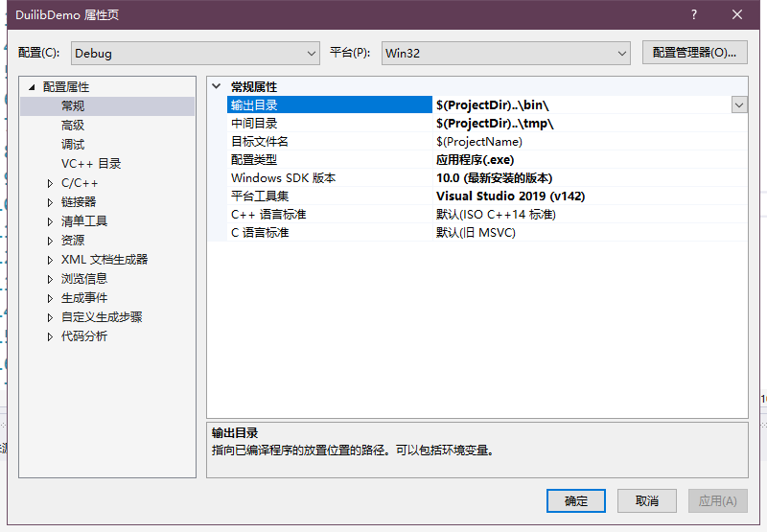Expand the XML 文档生成器 node arrow
767x532 pixels.
pyautogui.click(x=51, y=260)
